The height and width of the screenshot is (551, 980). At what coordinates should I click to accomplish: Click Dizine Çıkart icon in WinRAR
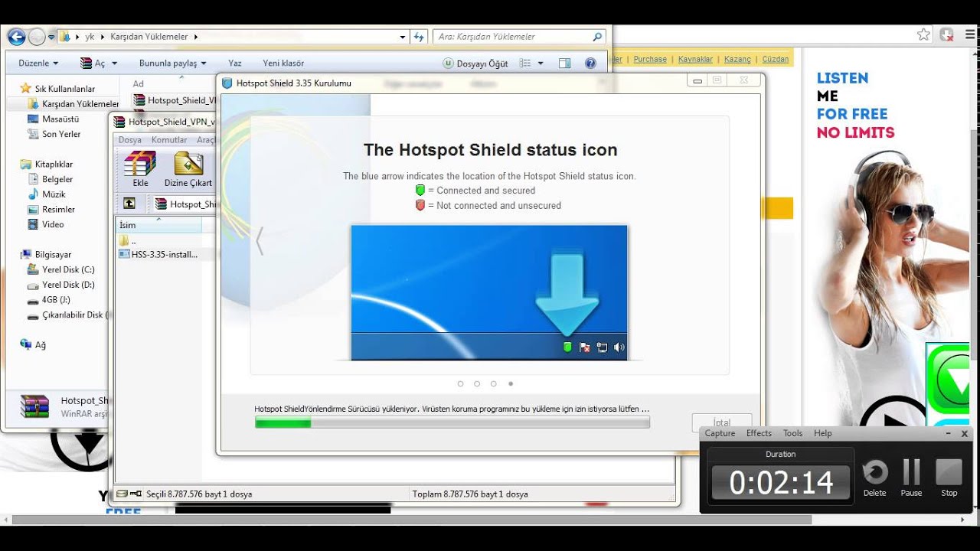coord(188,168)
